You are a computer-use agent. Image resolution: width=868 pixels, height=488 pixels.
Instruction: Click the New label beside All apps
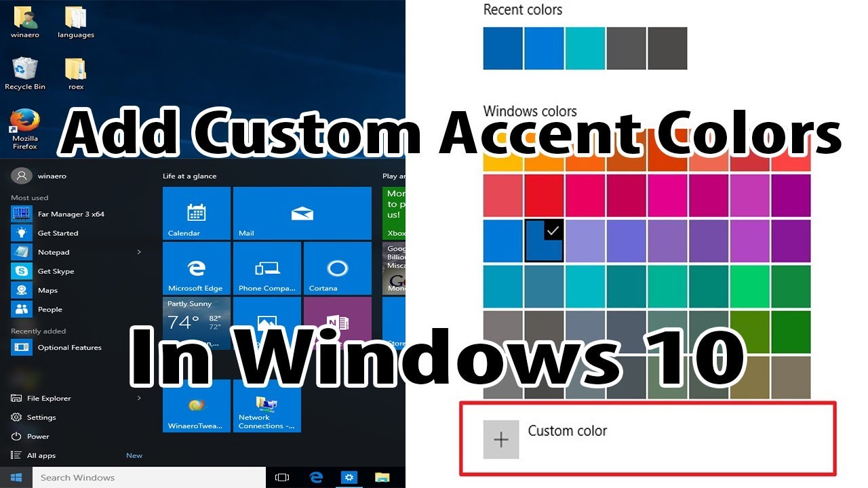[x=134, y=455]
